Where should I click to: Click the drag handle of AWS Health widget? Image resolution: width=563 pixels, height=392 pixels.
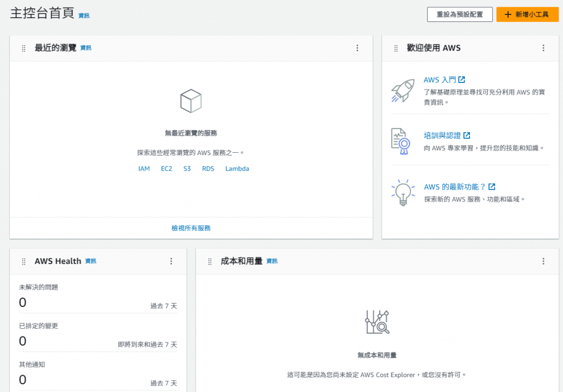(x=24, y=261)
